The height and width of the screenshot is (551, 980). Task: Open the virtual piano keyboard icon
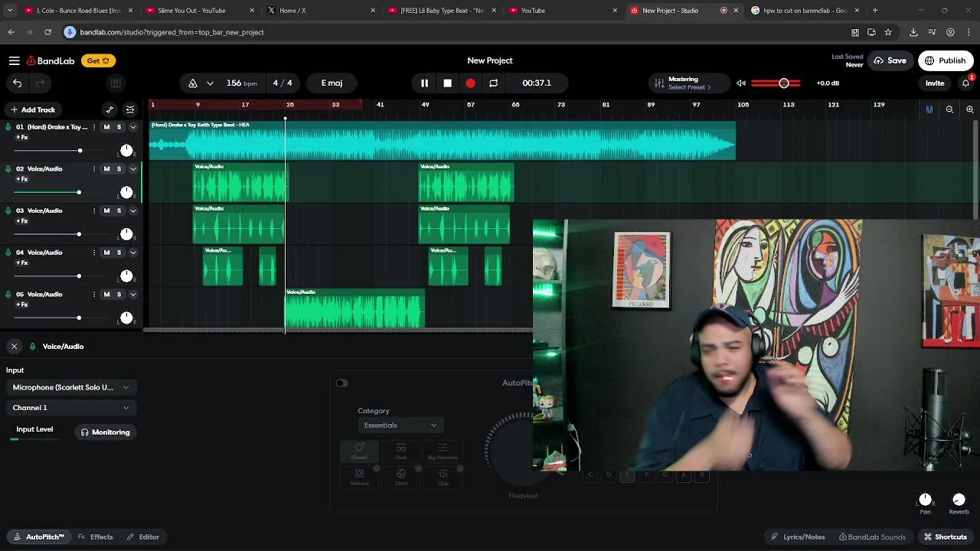pyautogui.click(x=116, y=83)
